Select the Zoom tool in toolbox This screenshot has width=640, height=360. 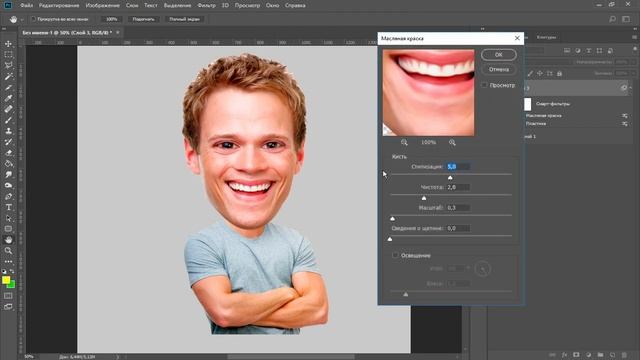[8, 251]
